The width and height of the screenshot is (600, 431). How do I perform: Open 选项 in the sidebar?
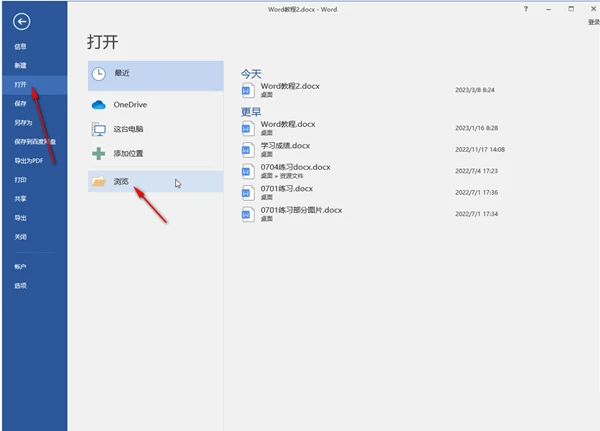(34, 286)
